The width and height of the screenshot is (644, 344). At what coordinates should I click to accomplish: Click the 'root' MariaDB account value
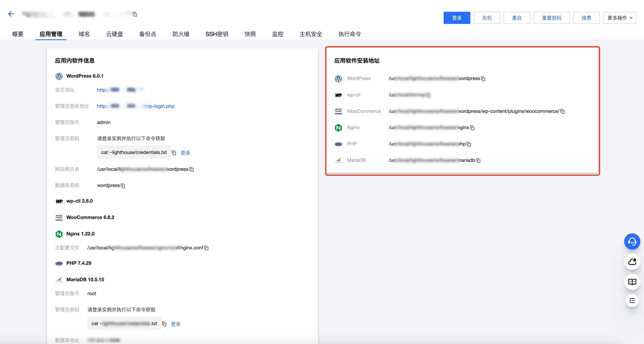click(x=91, y=294)
